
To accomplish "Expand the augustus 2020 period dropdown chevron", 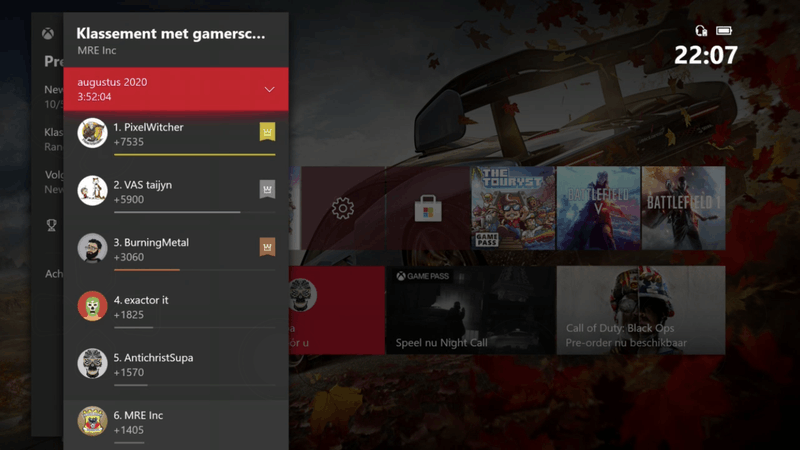I will (269, 89).
